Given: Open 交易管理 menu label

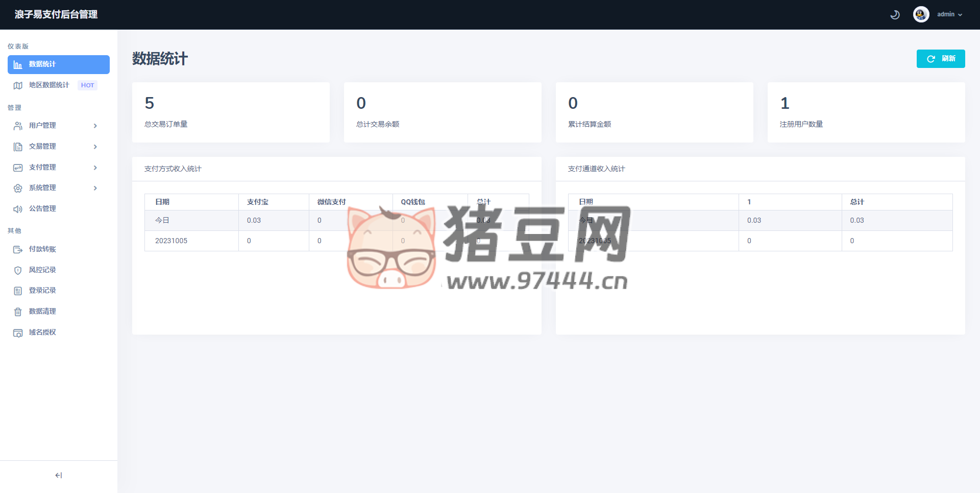Looking at the screenshot, I should (x=42, y=147).
